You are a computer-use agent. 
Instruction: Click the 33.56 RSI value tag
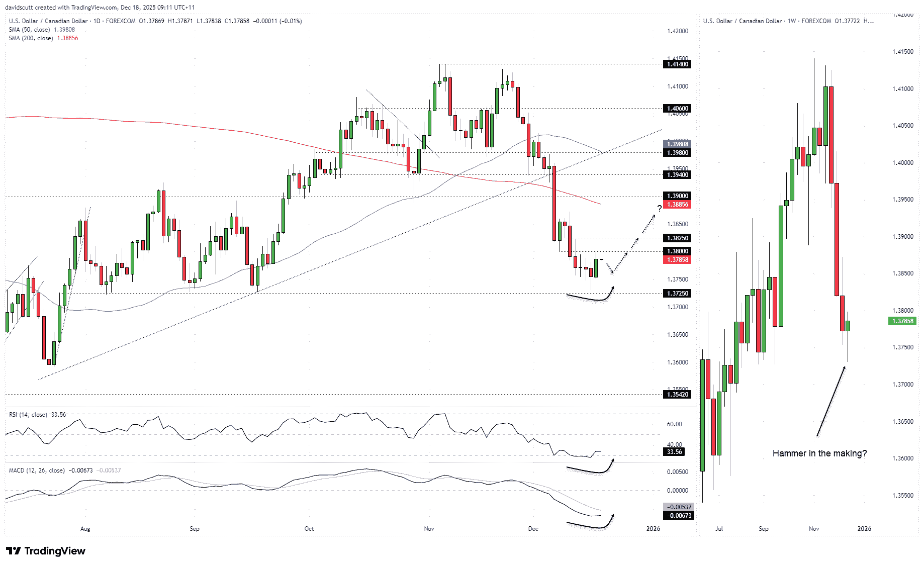click(675, 452)
